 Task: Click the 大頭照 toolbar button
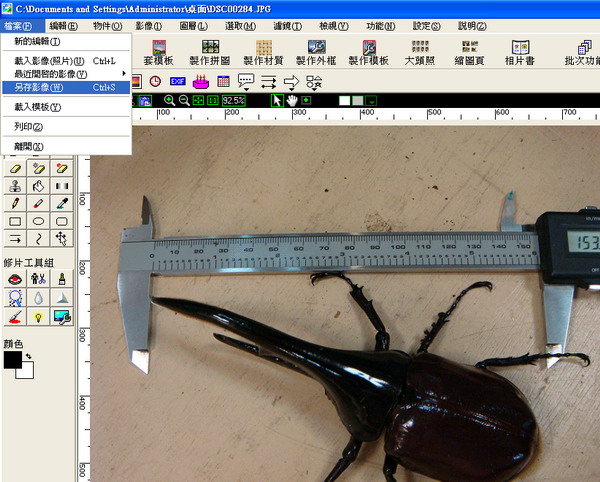point(421,52)
